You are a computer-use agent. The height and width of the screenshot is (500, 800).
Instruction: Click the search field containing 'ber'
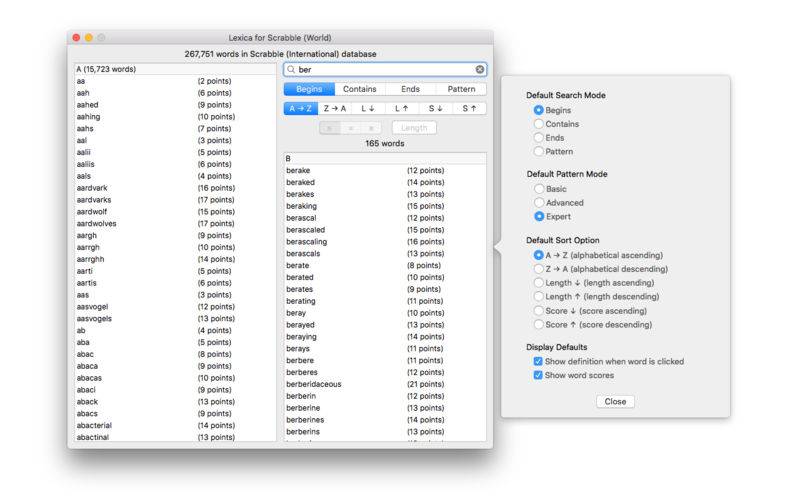pyautogui.click(x=385, y=69)
